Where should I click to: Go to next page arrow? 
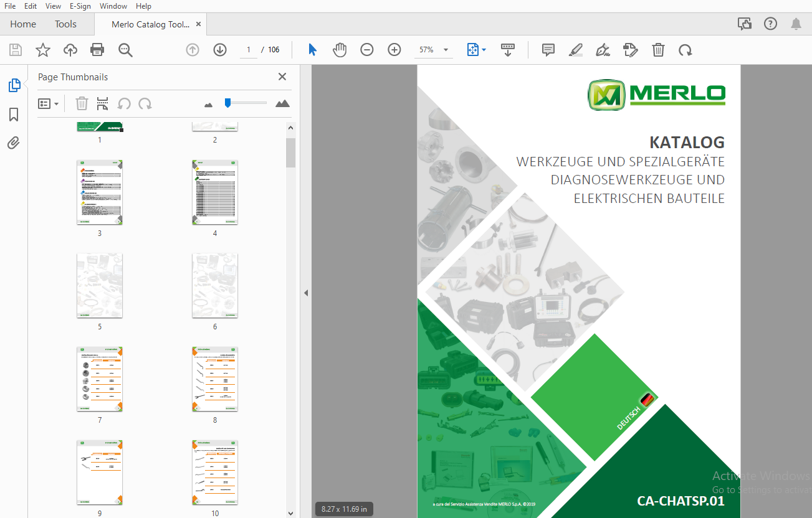[x=220, y=50]
